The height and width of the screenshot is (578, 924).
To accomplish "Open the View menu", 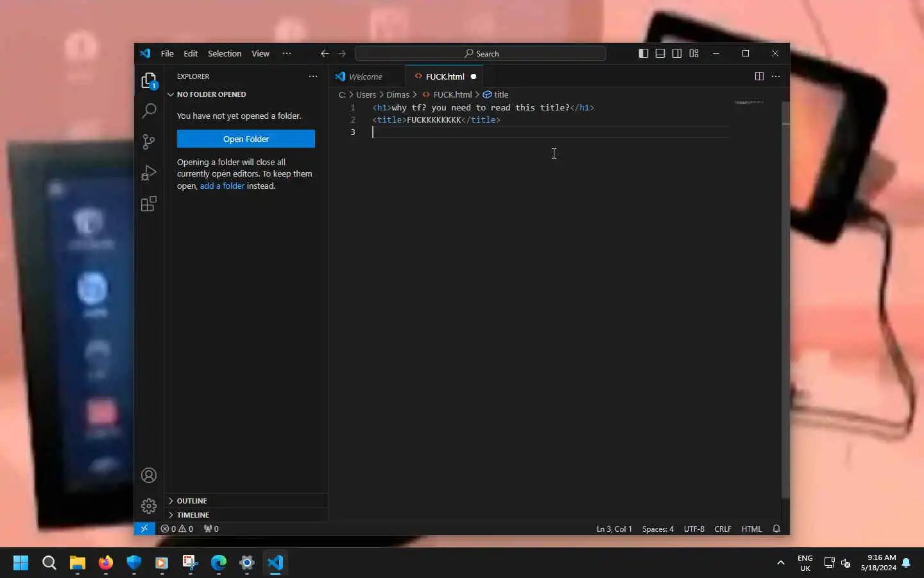I will click(261, 53).
